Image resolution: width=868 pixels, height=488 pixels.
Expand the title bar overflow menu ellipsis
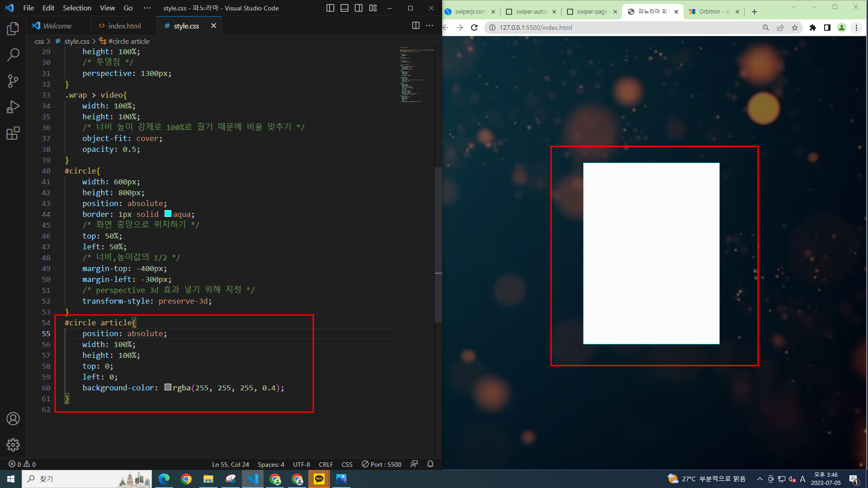tap(147, 8)
